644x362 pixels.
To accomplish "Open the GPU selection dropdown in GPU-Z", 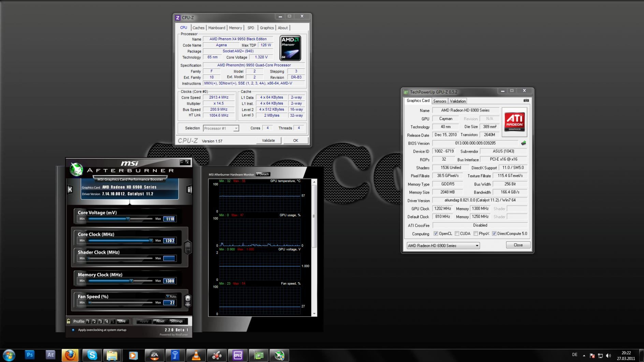I will point(443,245).
